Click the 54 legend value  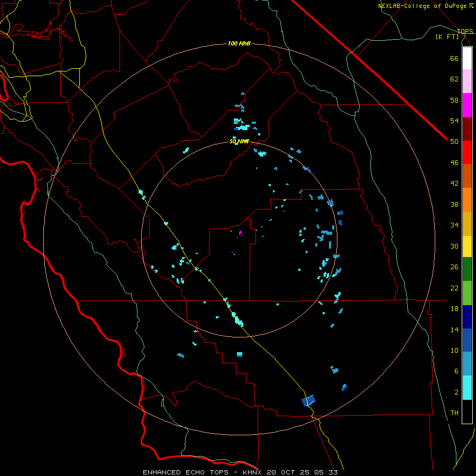(454, 121)
